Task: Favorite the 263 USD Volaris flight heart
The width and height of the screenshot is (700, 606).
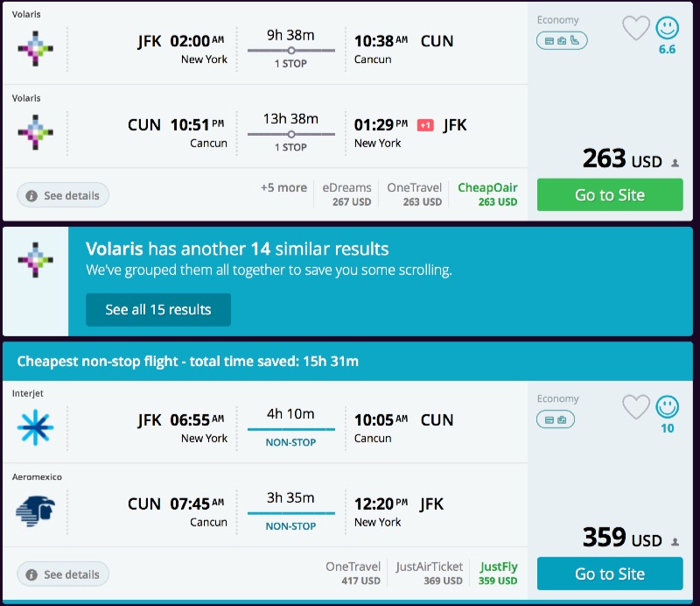Action: (x=636, y=29)
